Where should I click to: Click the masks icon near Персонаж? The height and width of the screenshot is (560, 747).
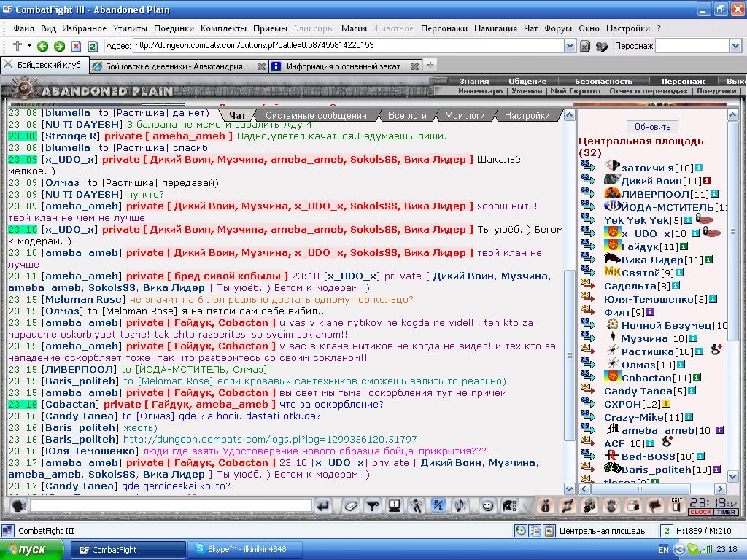click(602, 46)
